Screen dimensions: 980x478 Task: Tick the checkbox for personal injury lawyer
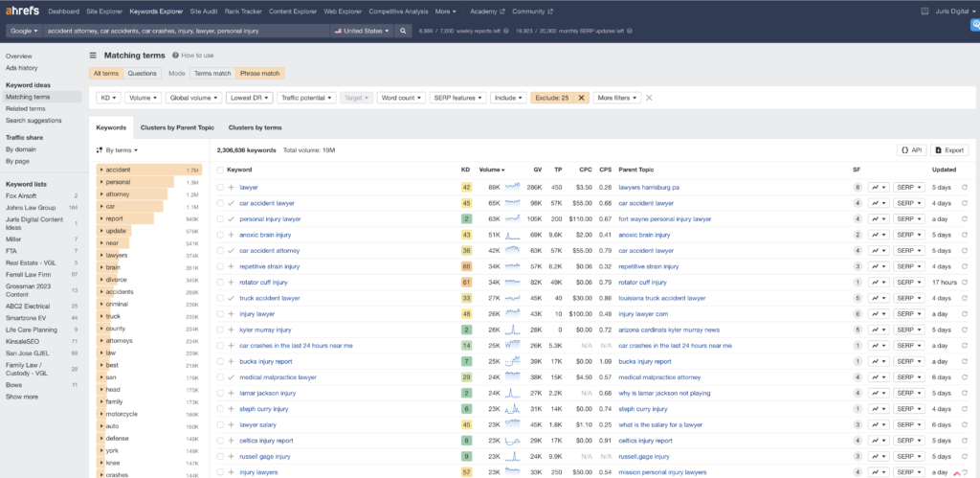220,219
